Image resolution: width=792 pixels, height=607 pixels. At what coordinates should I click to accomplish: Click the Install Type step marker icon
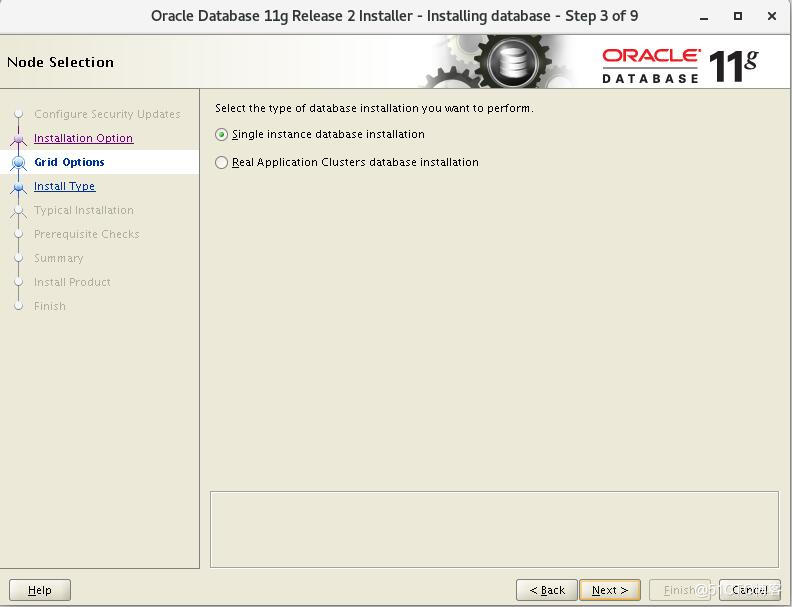tap(19, 187)
